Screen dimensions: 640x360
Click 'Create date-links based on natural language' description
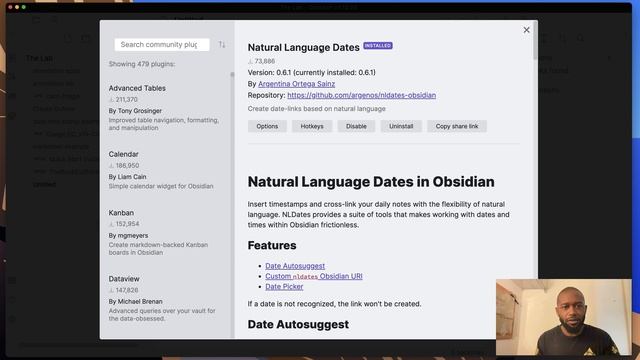tap(317, 109)
